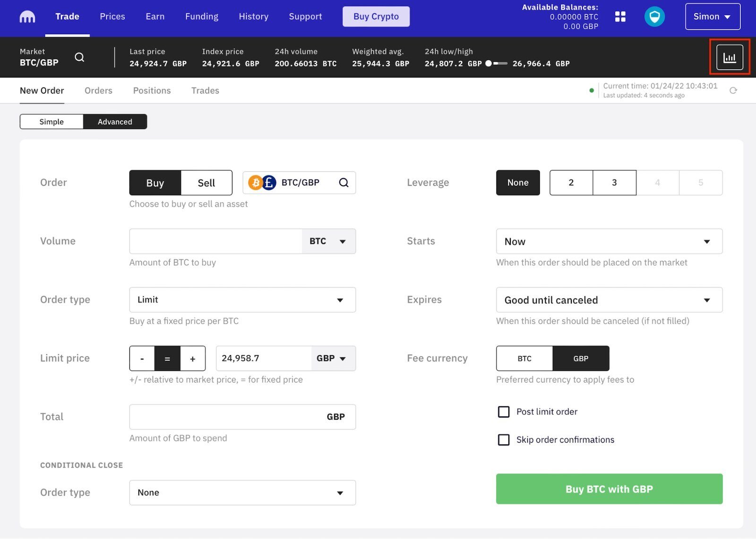Viewport: 756px width, 539px height.
Task: Select the Simple order form mode
Action: click(x=52, y=121)
